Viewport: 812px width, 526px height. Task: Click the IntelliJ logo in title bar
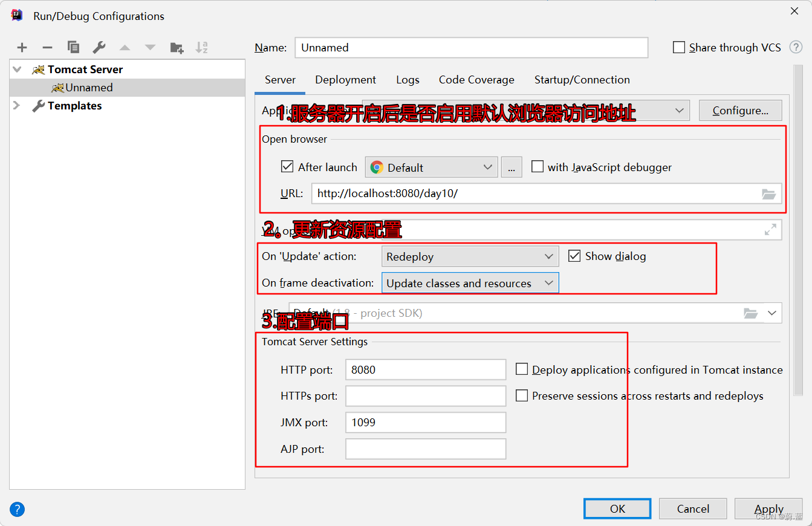pyautogui.click(x=17, y=16)
